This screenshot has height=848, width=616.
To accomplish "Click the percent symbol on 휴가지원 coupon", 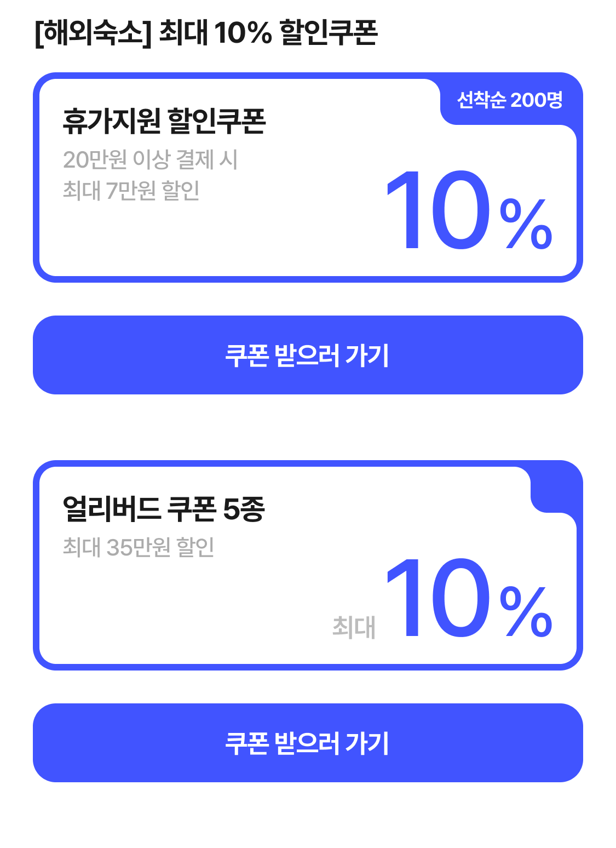I will coord(526,224).
